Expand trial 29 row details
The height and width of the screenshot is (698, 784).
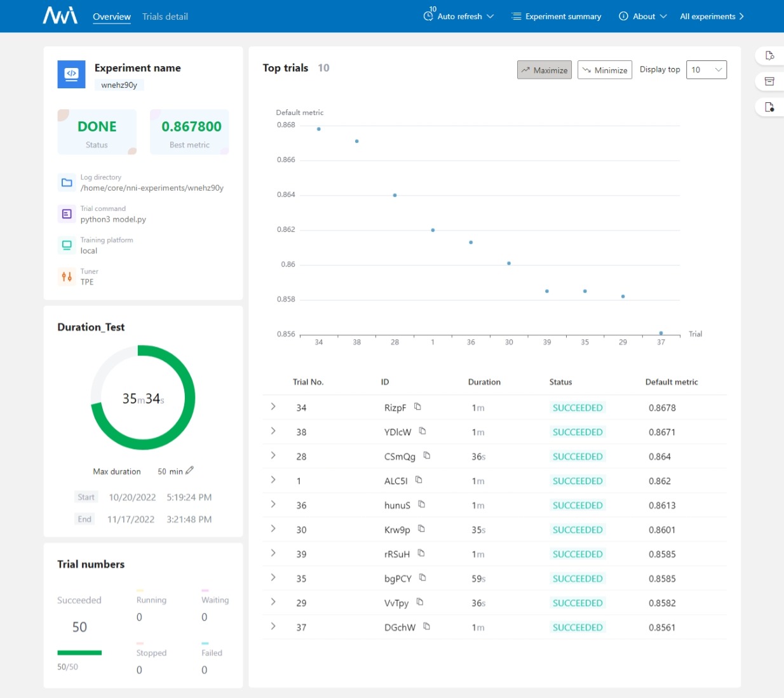pyautogui.click(x=273, y=602)
